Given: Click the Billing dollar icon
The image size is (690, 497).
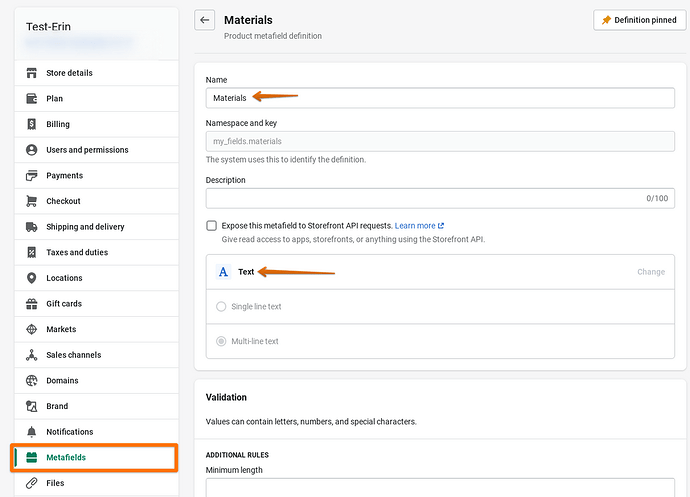Looking at the screenshot, I should pyautogui.click(x=32, y=124).
